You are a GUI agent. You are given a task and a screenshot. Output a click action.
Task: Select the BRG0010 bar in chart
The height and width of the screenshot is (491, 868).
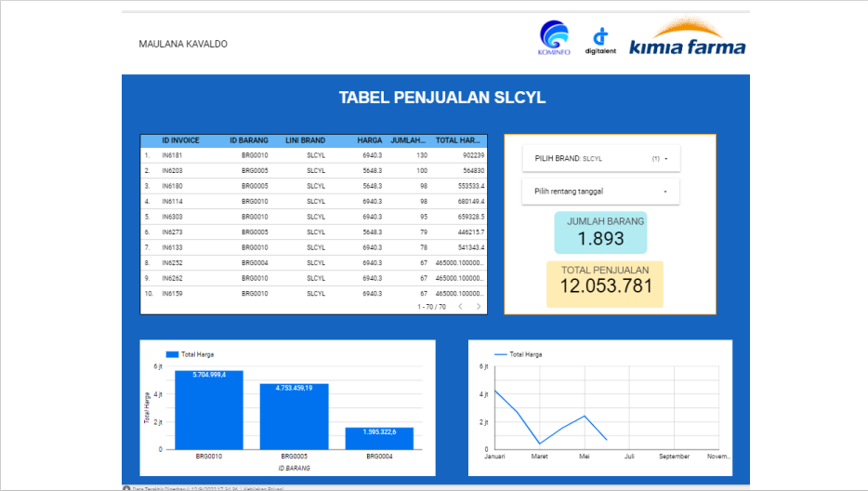pyautogui.click(x=208, y=410)
